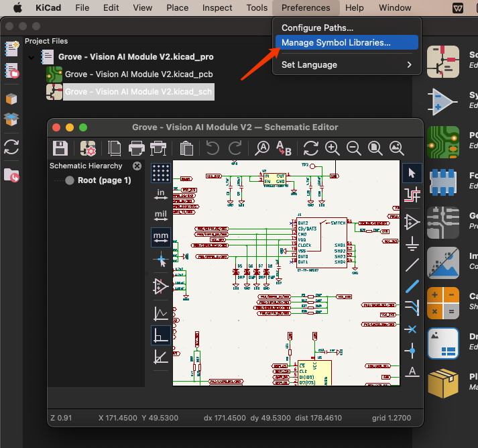Click the New Project icon in left sidebar
Image resolution: width=478 pixels, height=448 pixels.
coord(11,49)
